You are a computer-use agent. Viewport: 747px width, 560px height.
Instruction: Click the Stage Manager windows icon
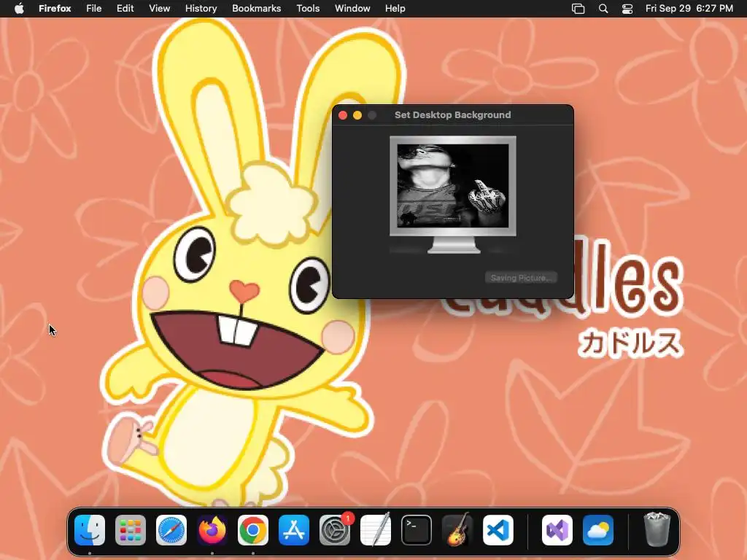[x=578, y=9]
